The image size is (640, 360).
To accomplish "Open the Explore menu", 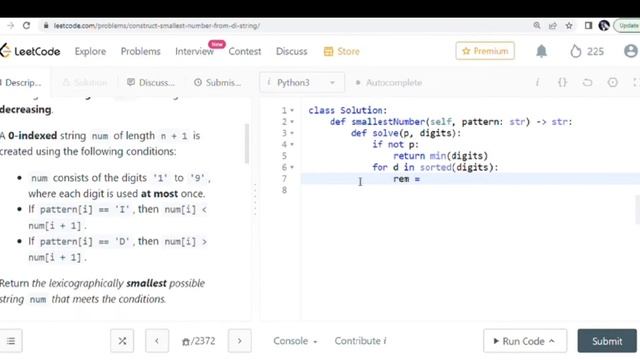I will click(90, 51).
